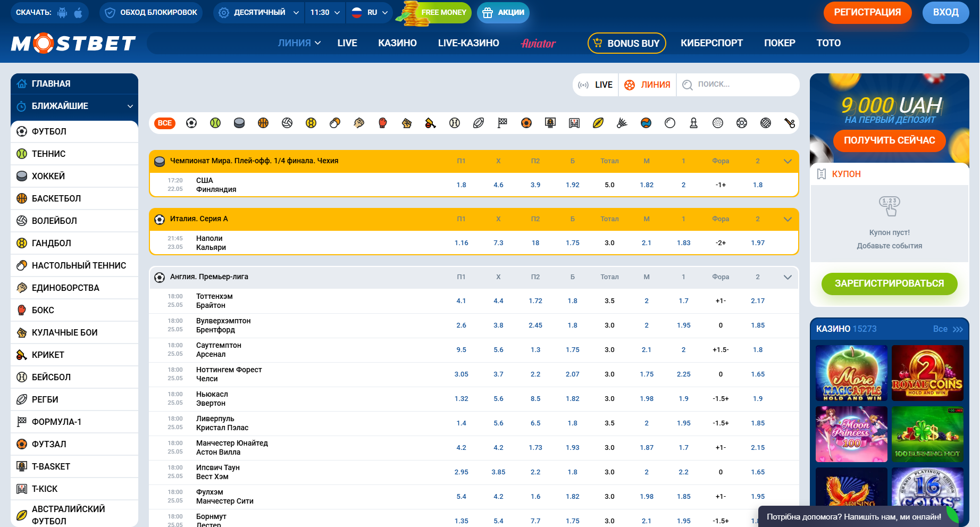The height and width of the screenshot is (527, 980).
Task: Download the Android app via robot icon
Action: [62, 12]
